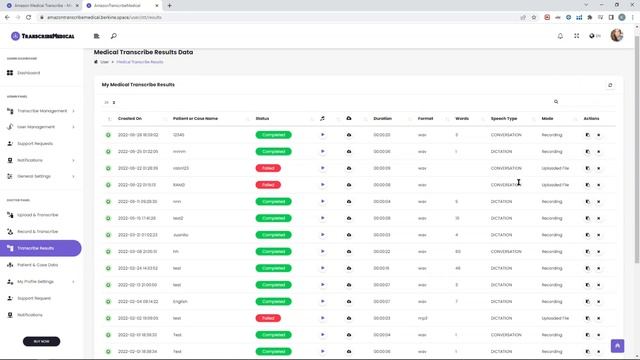Screen dimensions: 640x360
Task: Open a new browser tab
Action: tap(169, 6)
